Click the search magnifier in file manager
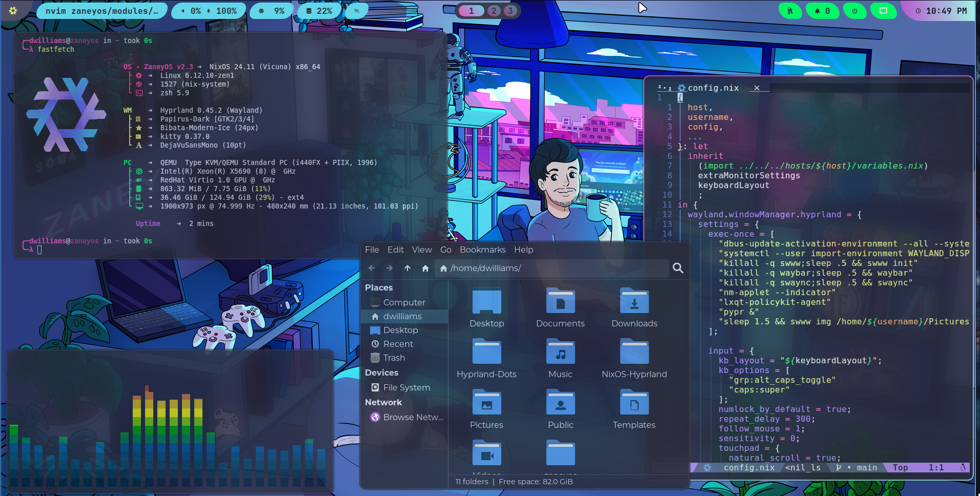 [678, 268]
